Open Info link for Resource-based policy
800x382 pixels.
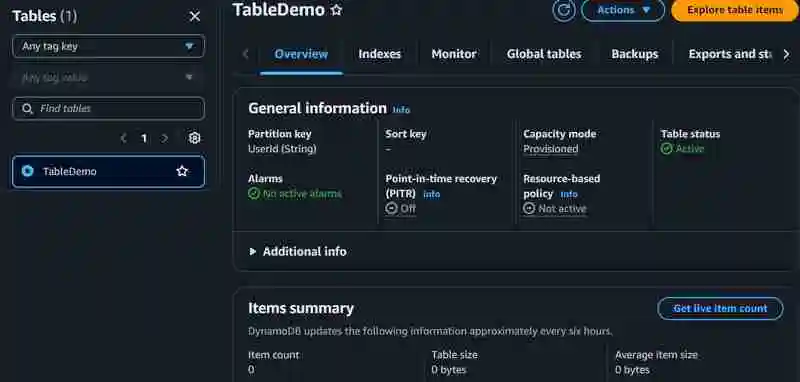[x=569, y=194]
